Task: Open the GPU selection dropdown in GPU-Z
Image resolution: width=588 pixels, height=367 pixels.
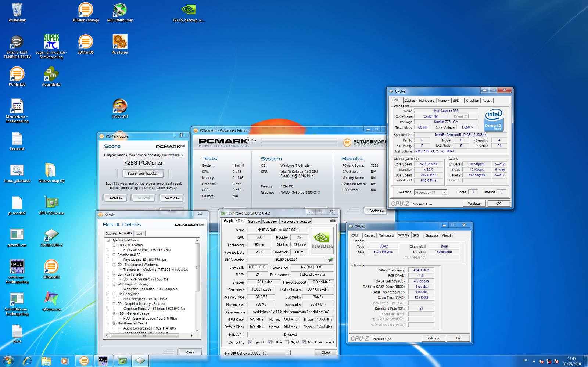Action: point(257,353)
